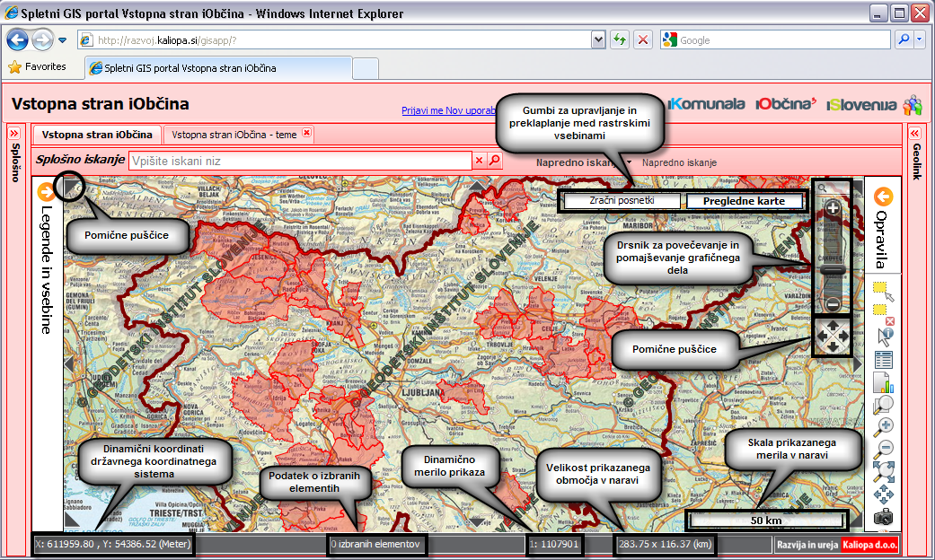Expand the Splošno side panel
This screenshot has height=560, width=935.
(14, 134)
